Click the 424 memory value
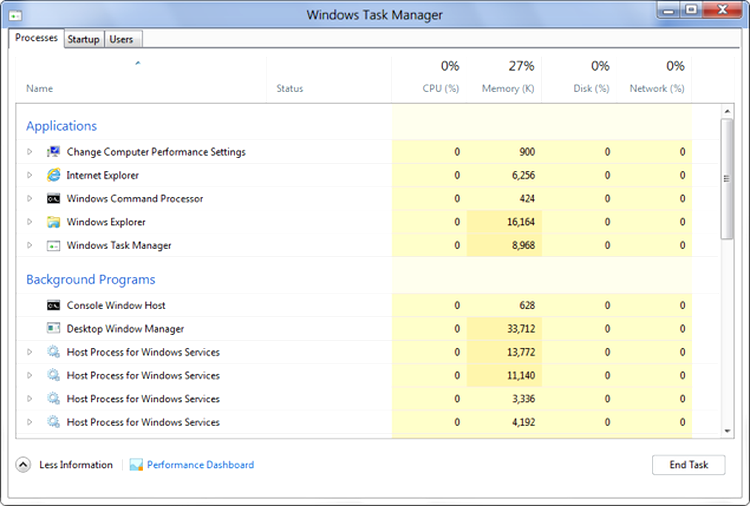 click(x=527, y=198)
